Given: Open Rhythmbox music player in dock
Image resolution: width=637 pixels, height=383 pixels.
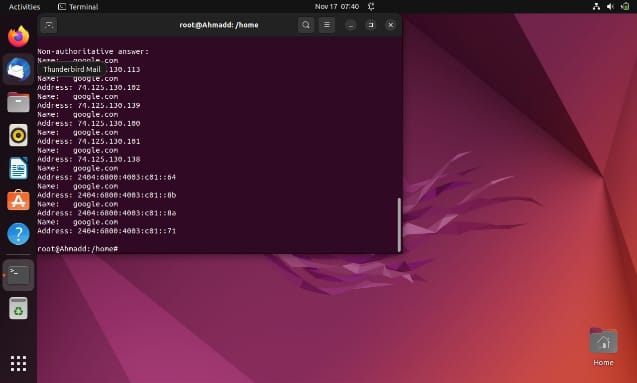Looking at the screenshot, I should (18, 135).
